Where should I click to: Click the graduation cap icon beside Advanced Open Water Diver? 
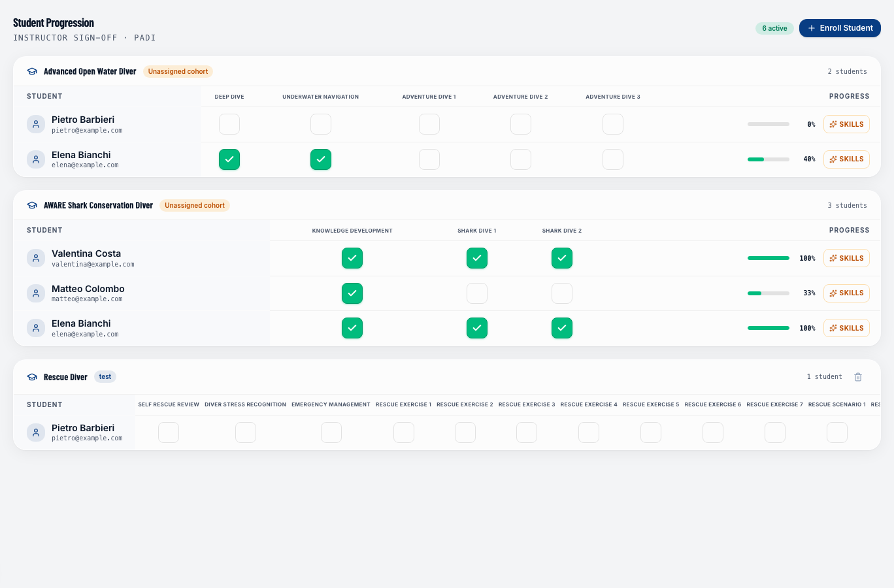(x=32, y=72)
